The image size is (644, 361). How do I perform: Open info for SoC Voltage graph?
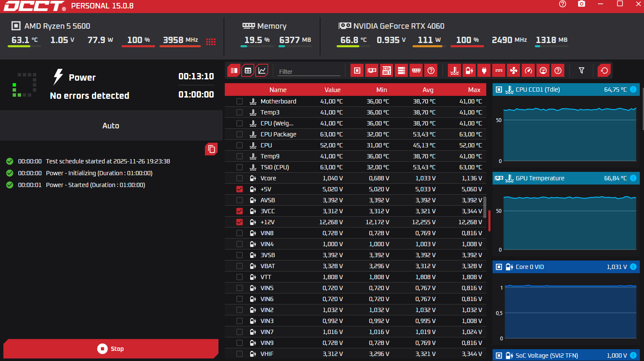[633, 356]
